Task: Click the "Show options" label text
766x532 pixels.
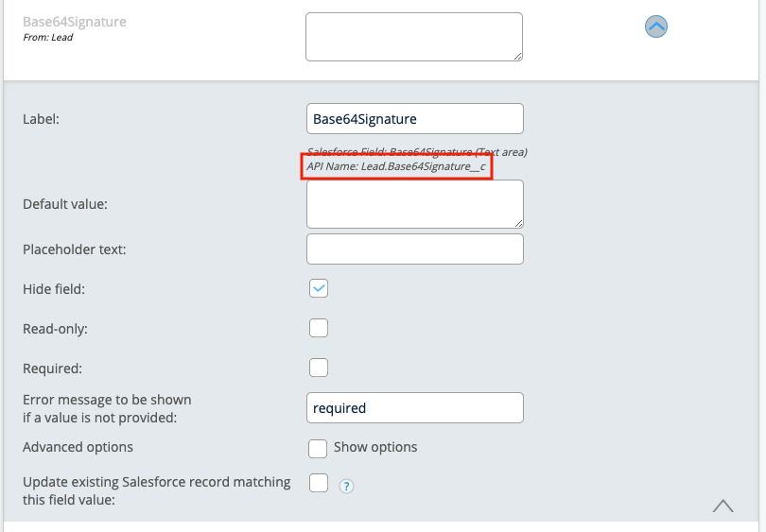Action: click(375, 447)
